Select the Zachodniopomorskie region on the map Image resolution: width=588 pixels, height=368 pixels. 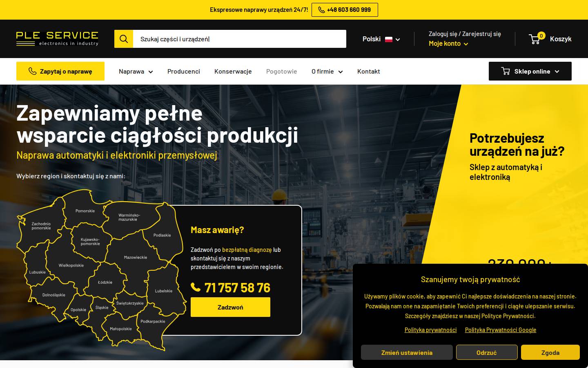click(41, 226)
